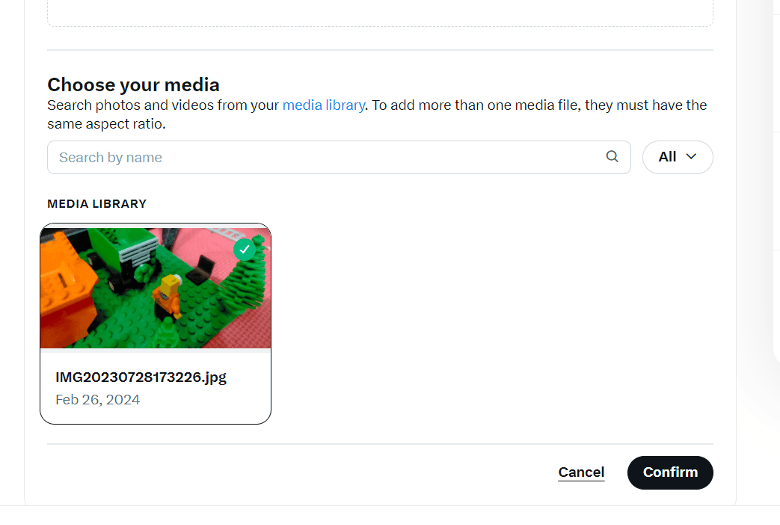
Task: Click the dashed upload area at top
Action: point(380,12)
